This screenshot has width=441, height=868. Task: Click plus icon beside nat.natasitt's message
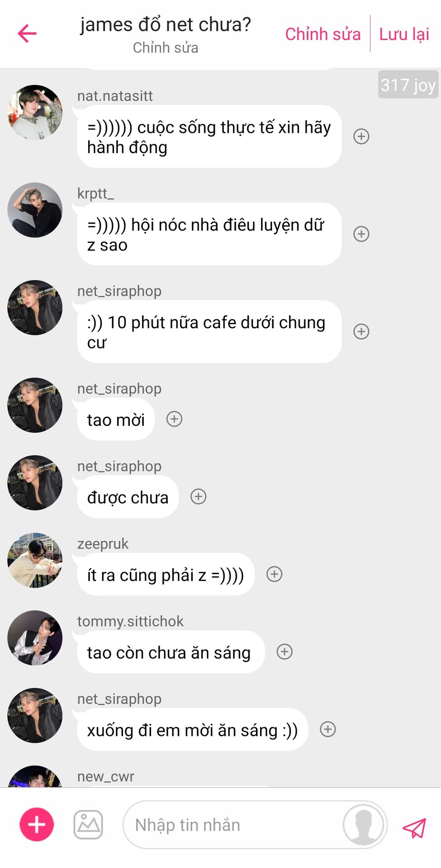[x=361, y=137]
